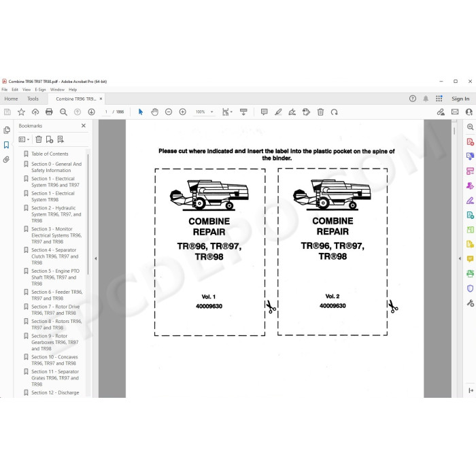Open the Sign document tool
The image size is (476, 476).
coord(292,112)
